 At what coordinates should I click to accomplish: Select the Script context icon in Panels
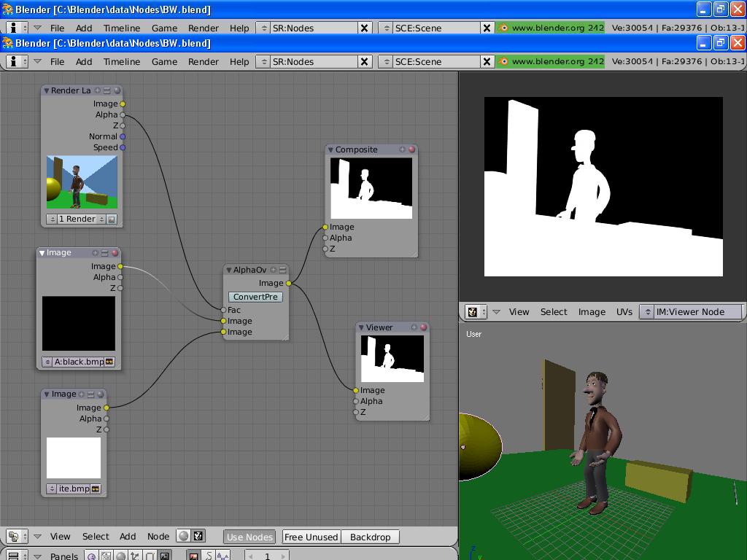click(106, 556)
